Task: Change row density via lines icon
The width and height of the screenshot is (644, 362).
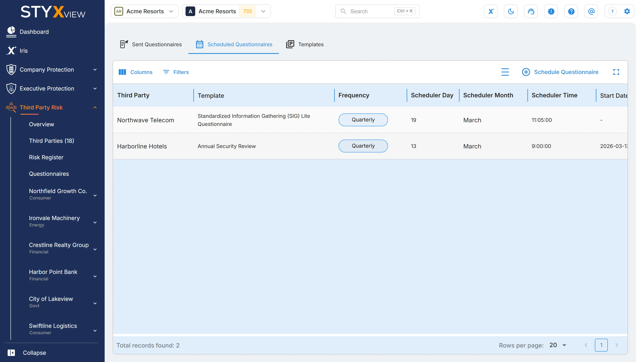Action: pos(505,72)
